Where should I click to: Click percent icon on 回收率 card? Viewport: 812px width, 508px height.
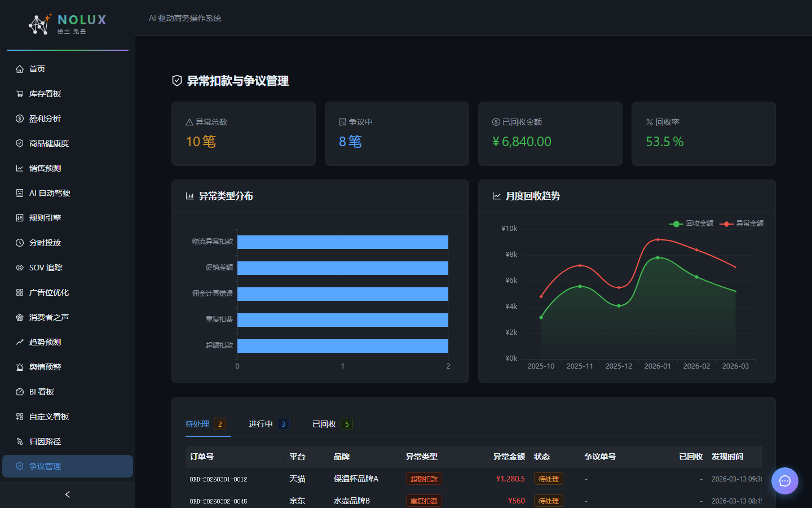tap(650, 122)
